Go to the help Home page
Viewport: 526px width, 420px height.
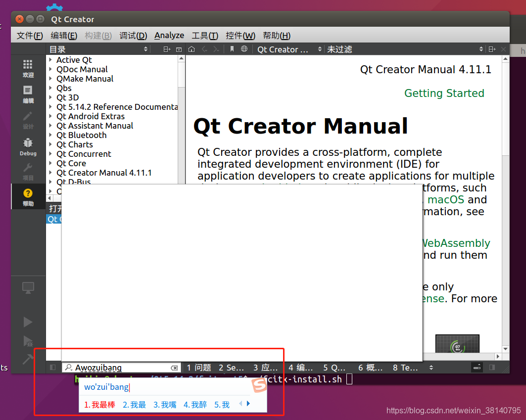click(191, 49)
